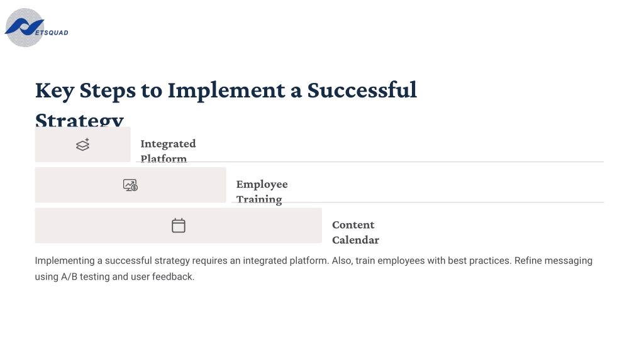This screenshot has height=362, width=644.
Task: Click "Key Steps" at the title start
Action: coord(85,90)
